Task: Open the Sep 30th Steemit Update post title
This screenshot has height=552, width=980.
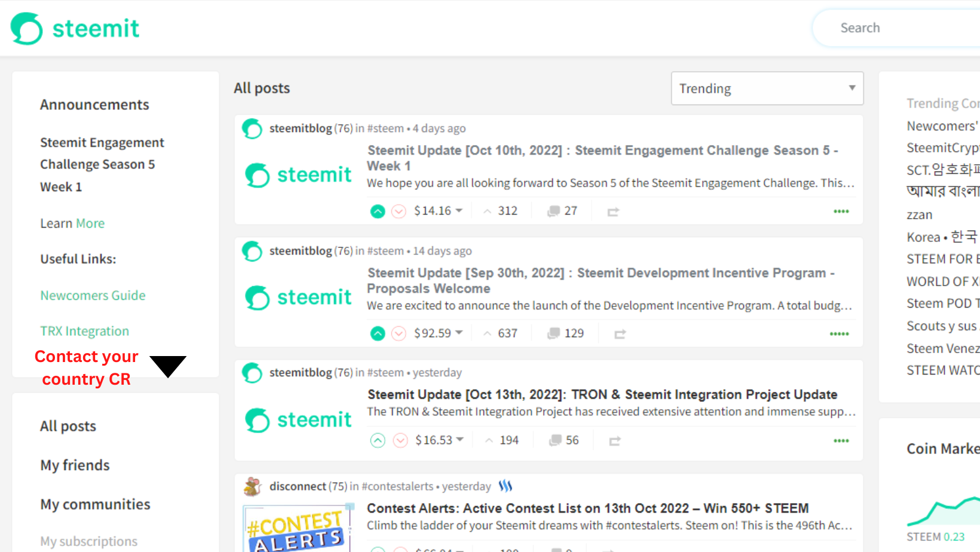Action: point(601,281)
